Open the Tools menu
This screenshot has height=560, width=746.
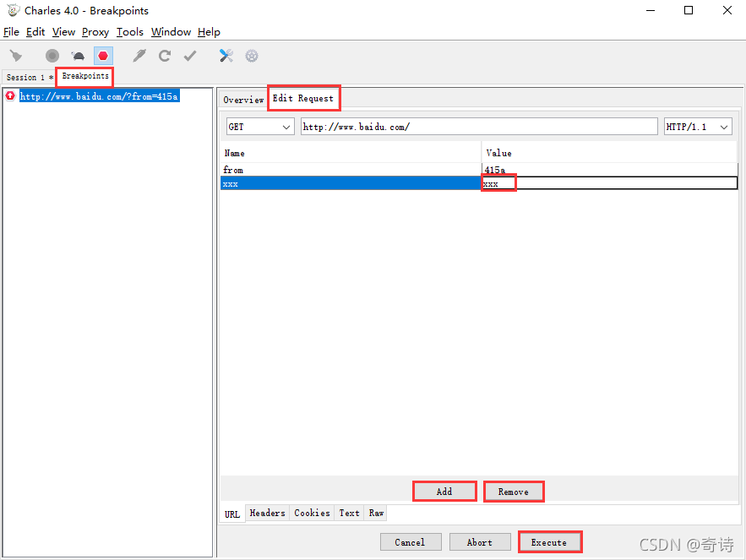click(x=130, y=32)
